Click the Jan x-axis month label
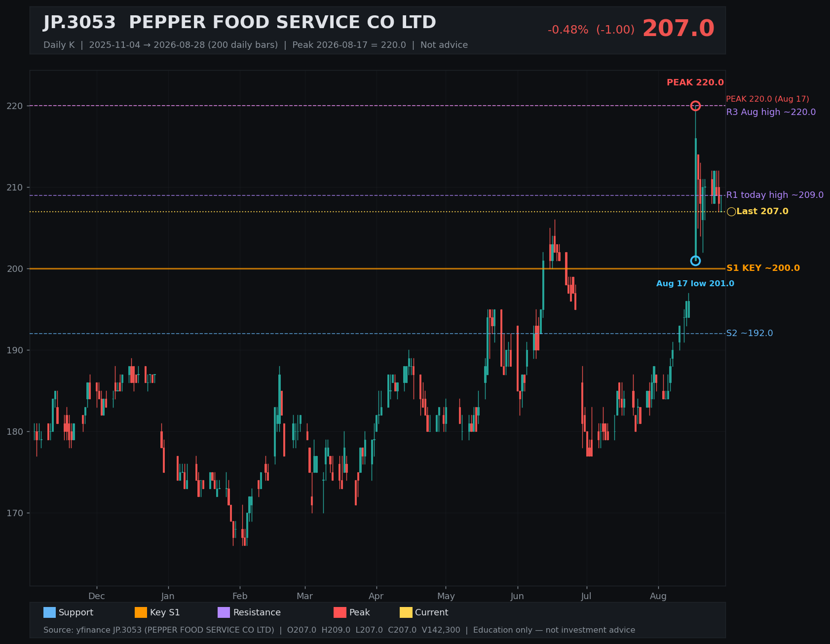Viewport: 830px width, 644px height. [168, 596]
